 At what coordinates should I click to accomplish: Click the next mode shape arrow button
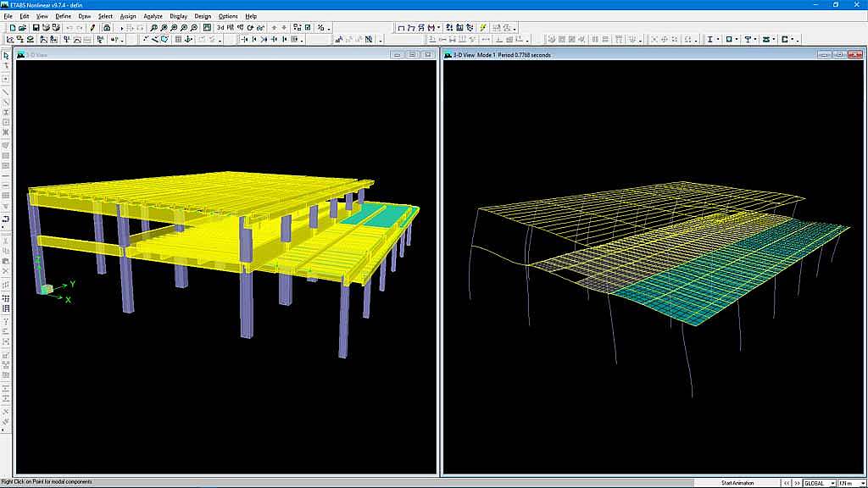796,483
